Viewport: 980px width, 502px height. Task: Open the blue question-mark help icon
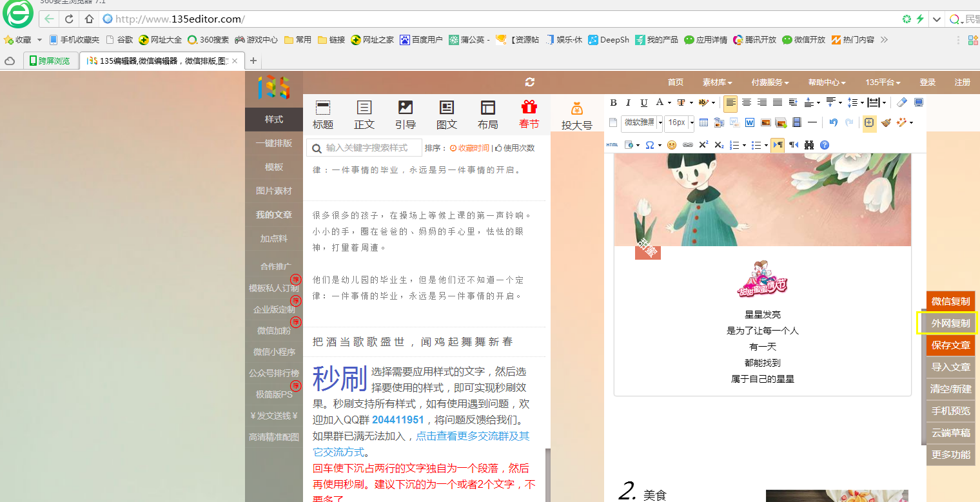click(825, 145)
